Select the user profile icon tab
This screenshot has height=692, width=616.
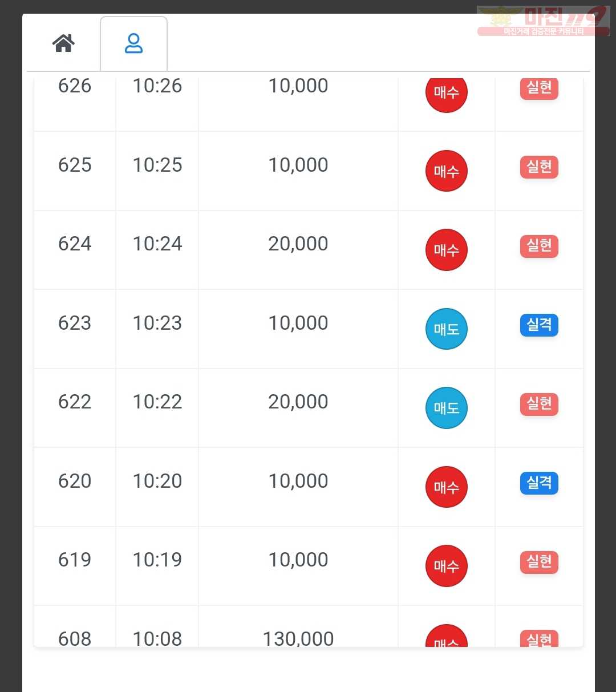tap(133, 43)
